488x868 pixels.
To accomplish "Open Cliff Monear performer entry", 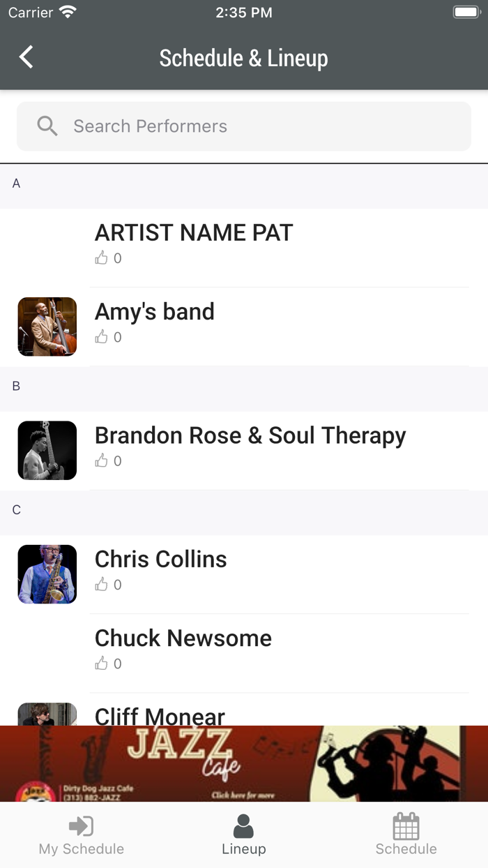I will 160,715.
